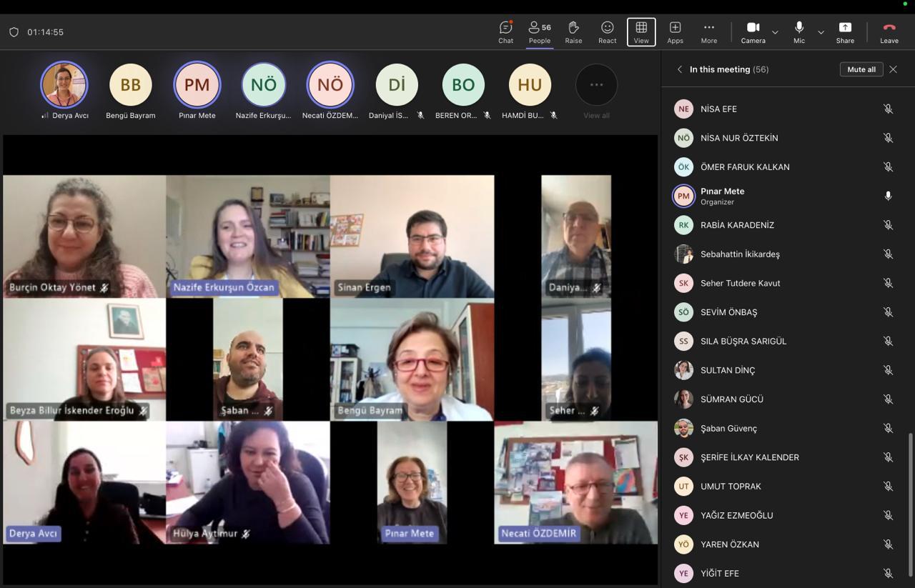The width and height of the screenshot is (915, 588).
Task: Toggle the Camera on or off
Action: click(x=753, y=32)
